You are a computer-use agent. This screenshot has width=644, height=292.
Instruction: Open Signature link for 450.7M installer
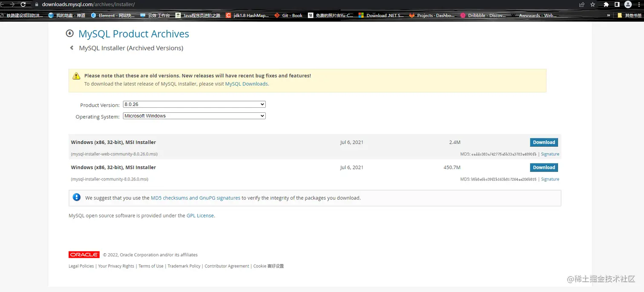(550, 179)
